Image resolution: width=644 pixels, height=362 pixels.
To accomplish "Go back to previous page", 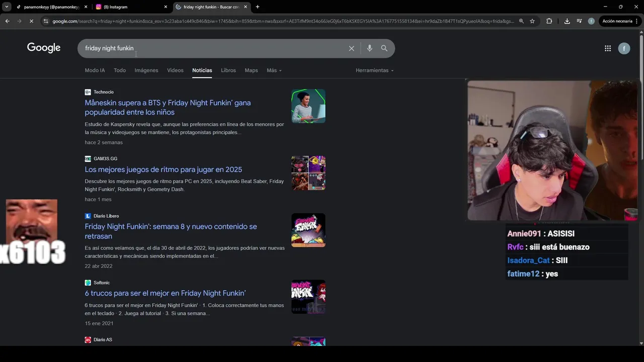I will pyautogui.click(x=7, y=21).
